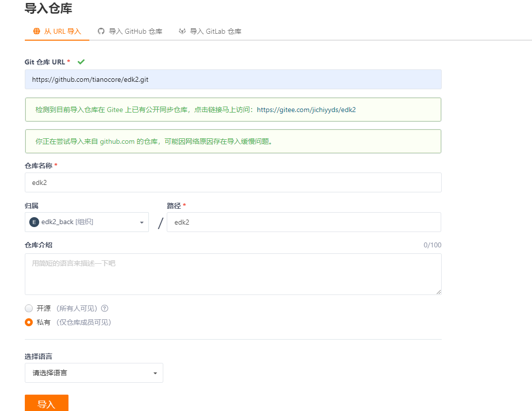This screenshot has height=411, width=532.
Task: Click the green checkmark next to Git 仓库 URL
Action: (x=81, y=61)
